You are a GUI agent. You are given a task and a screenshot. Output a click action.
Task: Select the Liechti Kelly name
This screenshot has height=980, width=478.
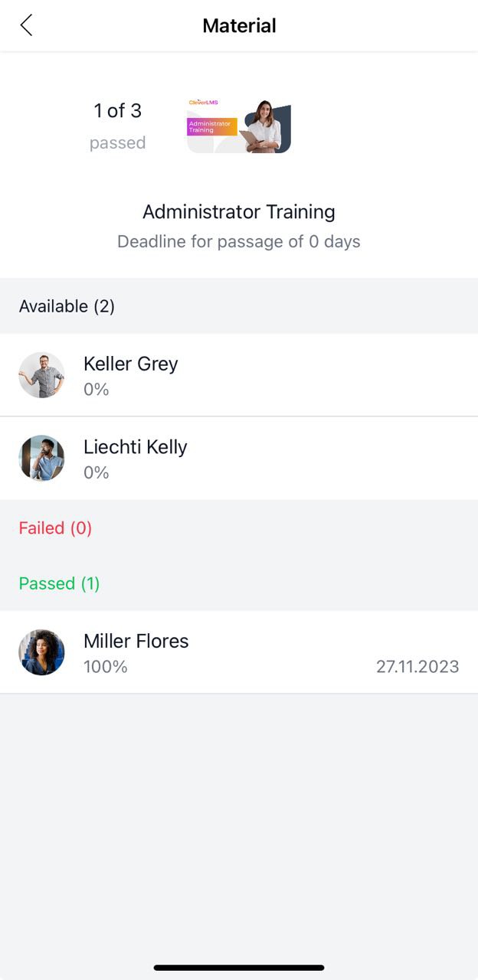tap(135, 447)
